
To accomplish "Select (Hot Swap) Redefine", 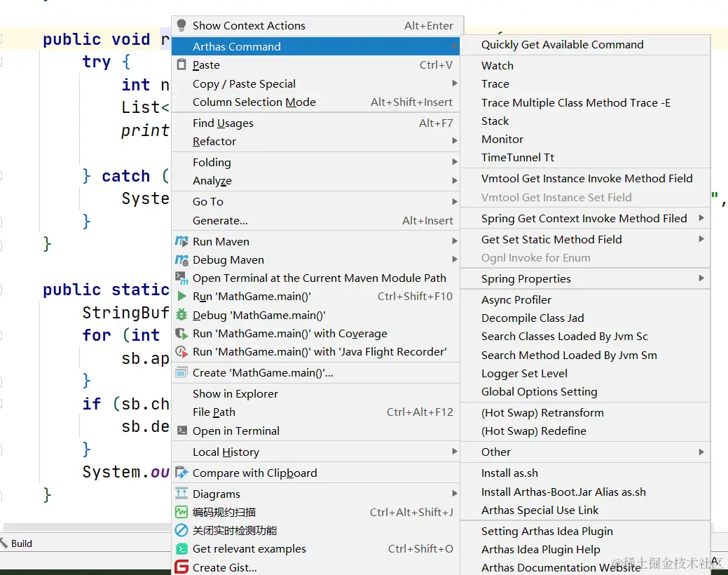I will click(x=586, y=431).
